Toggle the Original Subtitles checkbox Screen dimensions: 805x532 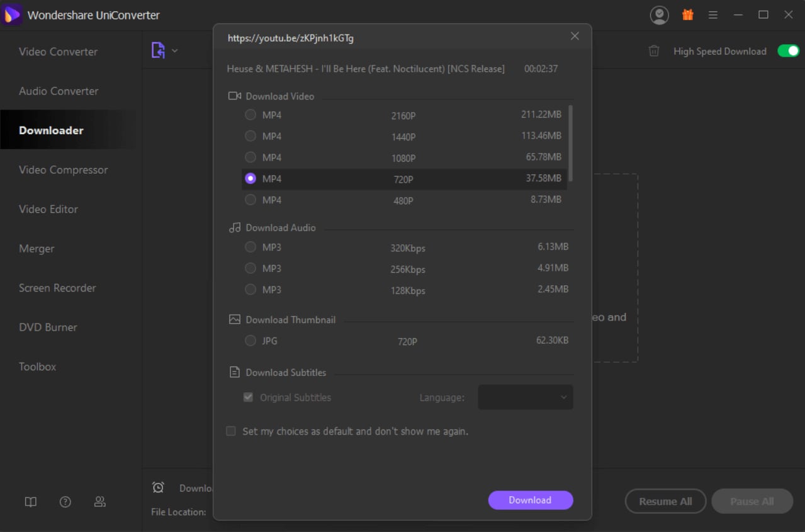point(249,397)
